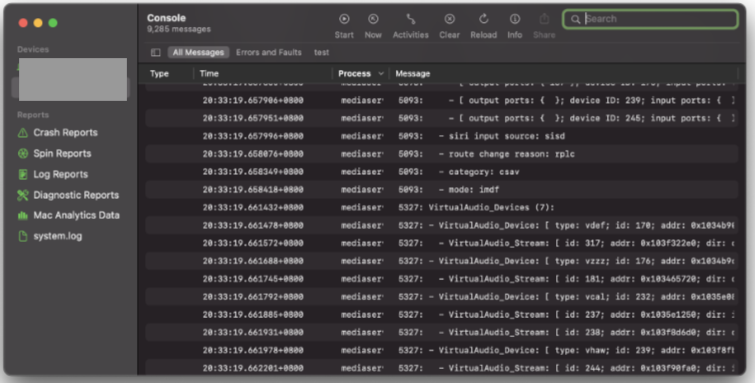Select the All Messages filter
The height and width of the screenshot is (383, 755).
click(198, 52)
